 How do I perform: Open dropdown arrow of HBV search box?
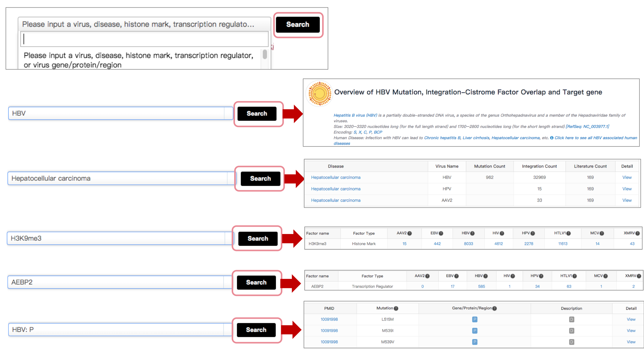pos(228,113)
